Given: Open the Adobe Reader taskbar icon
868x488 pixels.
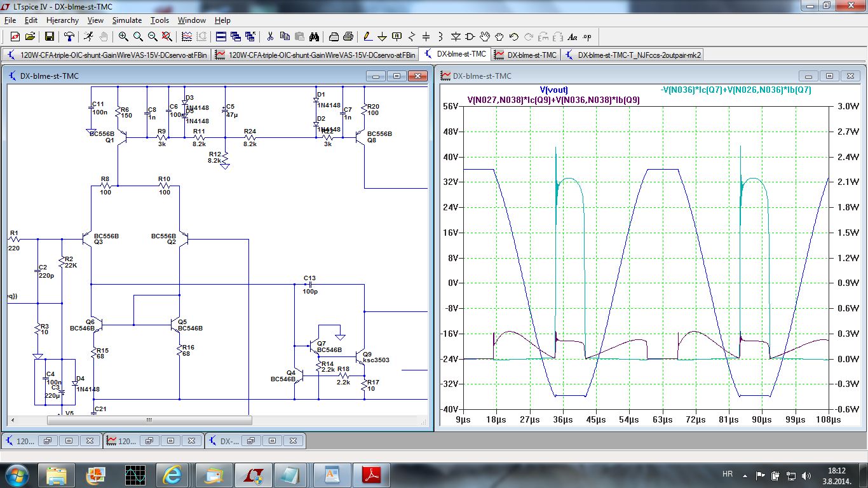Looking at the screenshot, I should 371,474.
